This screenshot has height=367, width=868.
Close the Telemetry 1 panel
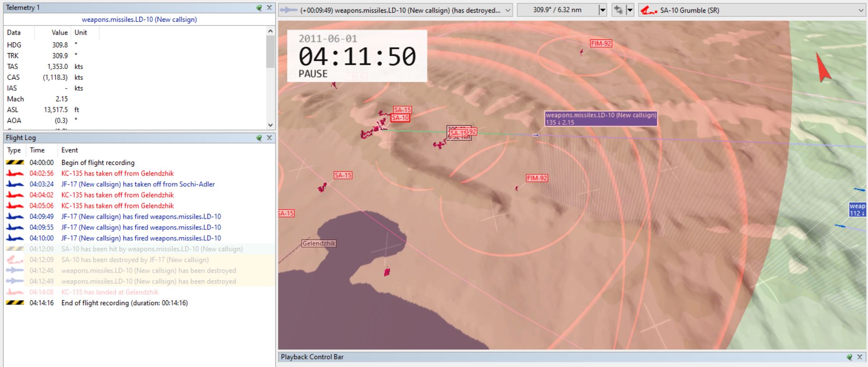[269, 8]
